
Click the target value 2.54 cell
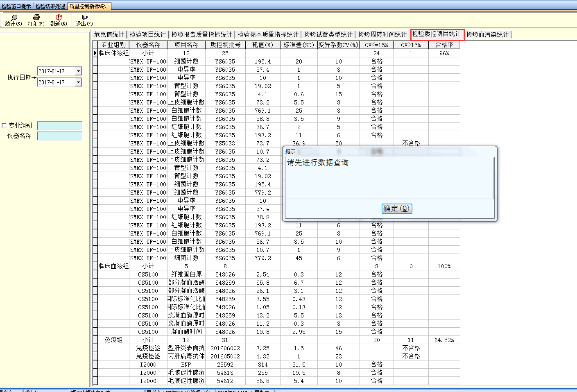(x=263, y=274)
